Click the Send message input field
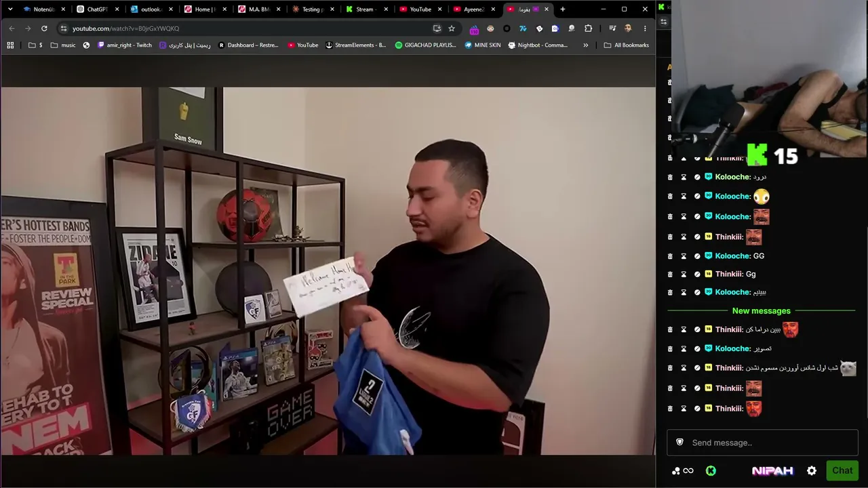This screenshot has height=488, width=868. (762, 443)
